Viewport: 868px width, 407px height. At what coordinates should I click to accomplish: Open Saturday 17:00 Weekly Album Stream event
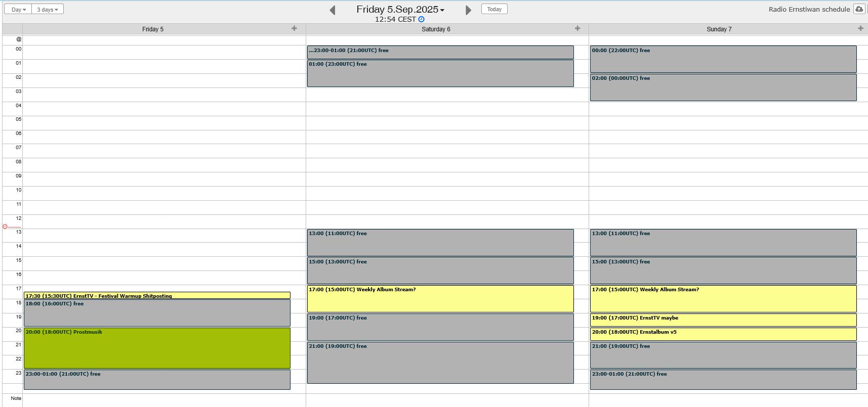[440, 299]
